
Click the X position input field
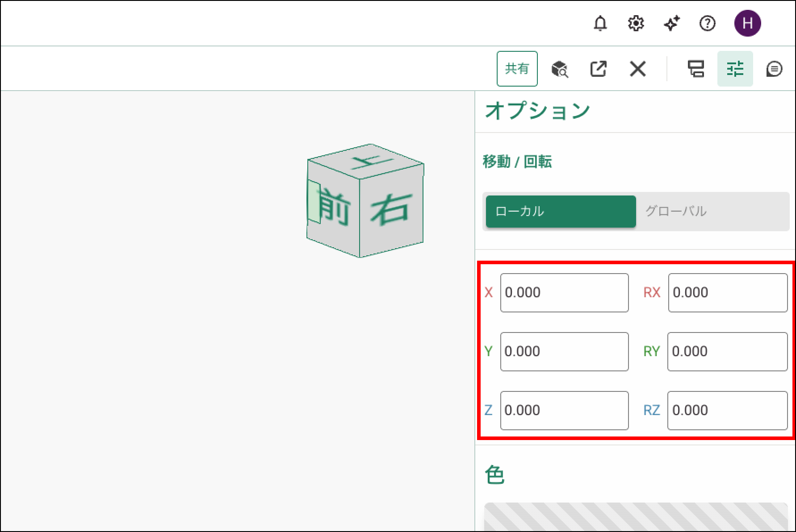564,293
